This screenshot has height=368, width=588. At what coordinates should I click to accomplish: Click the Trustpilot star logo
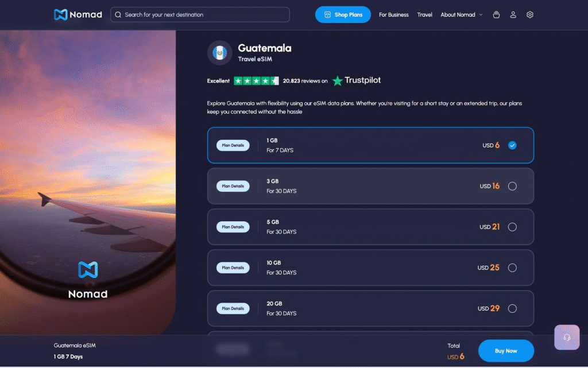(338, 80)
